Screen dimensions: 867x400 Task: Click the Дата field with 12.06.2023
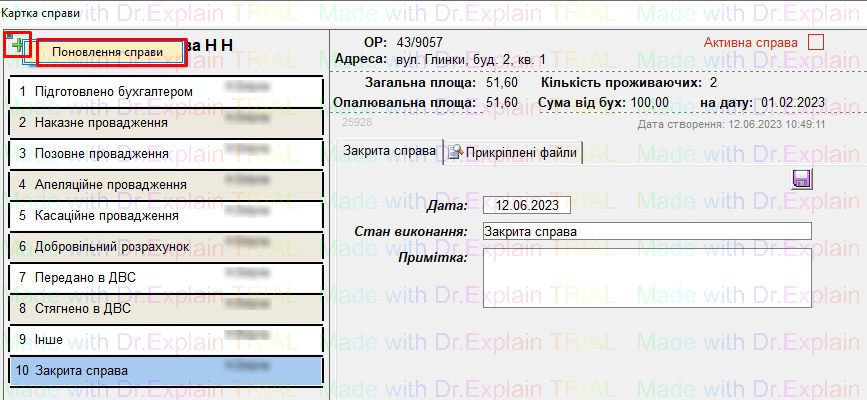point(526,205)
